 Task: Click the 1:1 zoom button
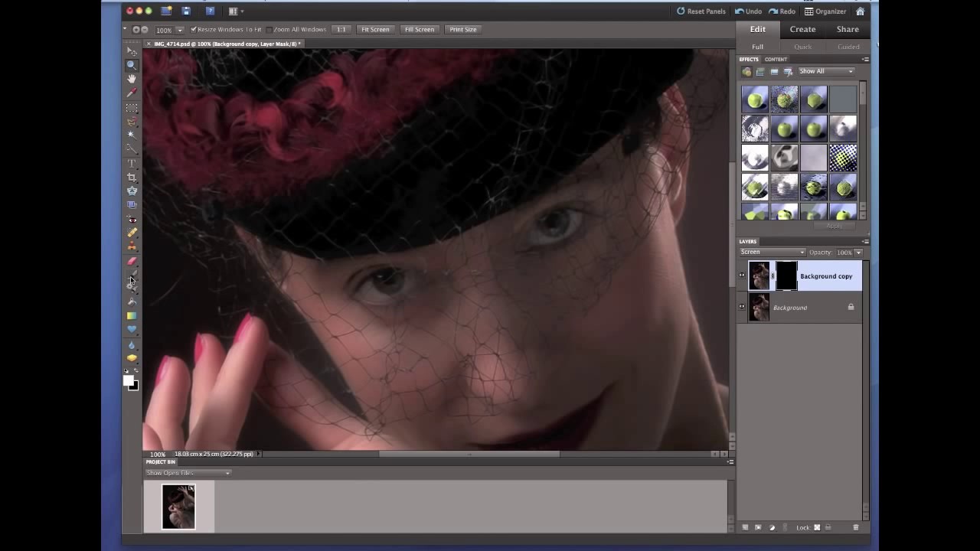[x=341, y=29]
